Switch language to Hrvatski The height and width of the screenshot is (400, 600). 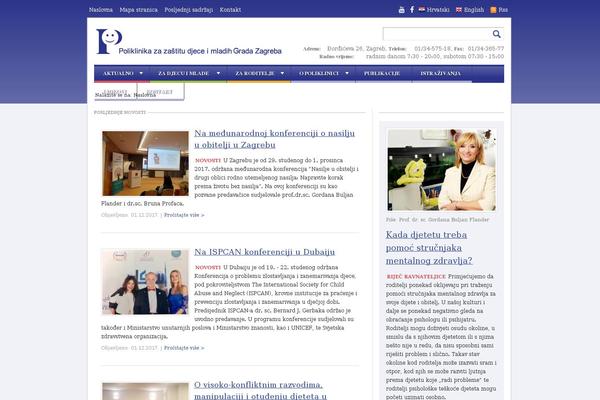click(438, 10)
